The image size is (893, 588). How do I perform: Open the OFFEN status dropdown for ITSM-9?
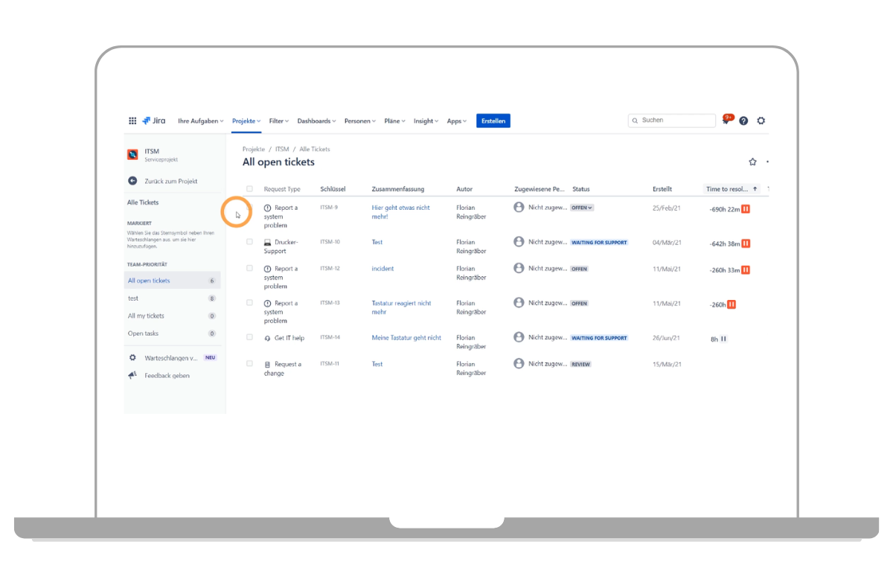coord(582,208)
